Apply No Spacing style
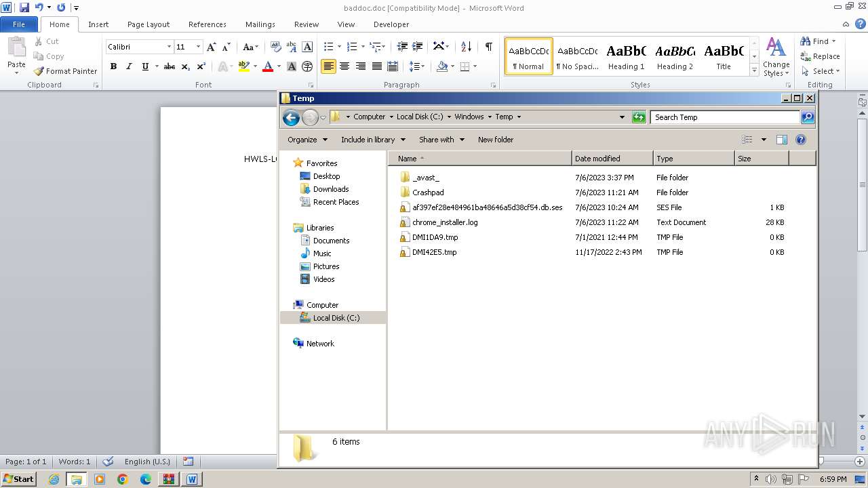 [x=577, y=56]
